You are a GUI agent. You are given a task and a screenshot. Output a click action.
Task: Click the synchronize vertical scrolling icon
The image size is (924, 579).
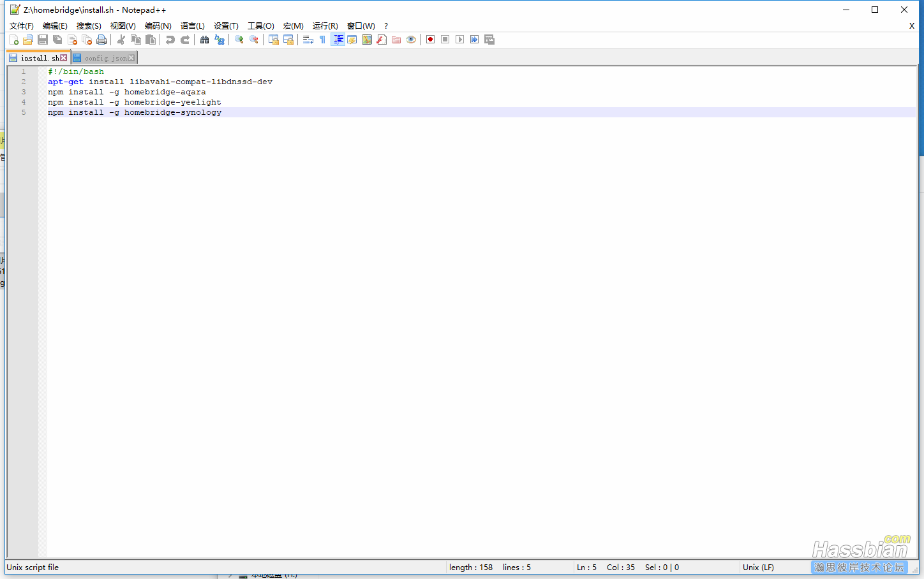click(x=274, y=40)
